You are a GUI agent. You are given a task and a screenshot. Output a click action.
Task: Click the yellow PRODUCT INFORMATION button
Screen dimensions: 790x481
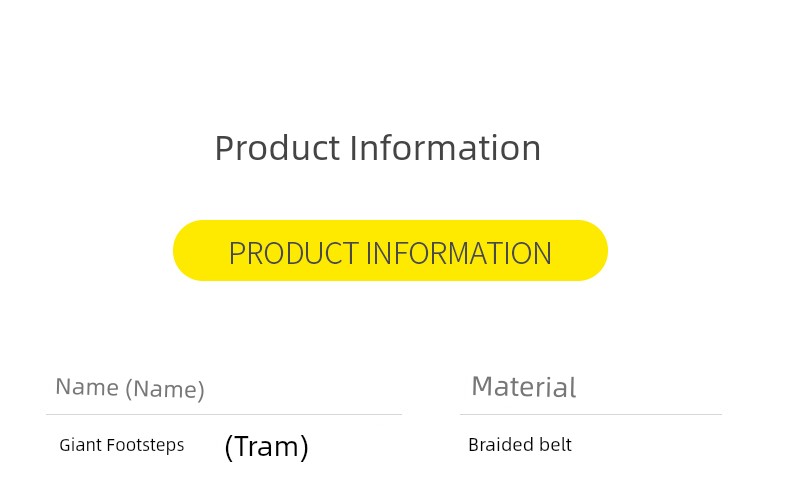click(x=390, y=251)
